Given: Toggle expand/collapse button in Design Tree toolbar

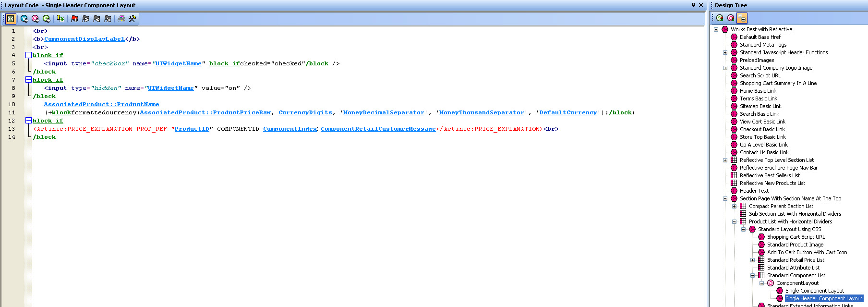Looking at the screenshot, I should coord(742,18).
